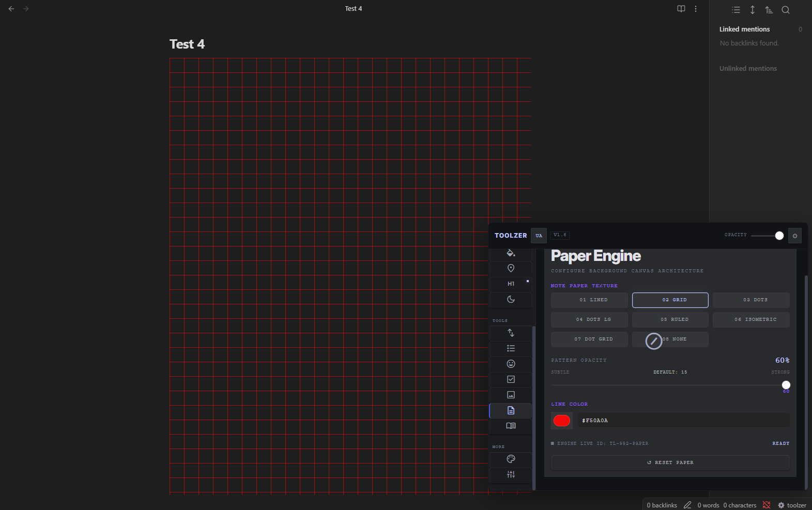Switch to reading view with book icon

pyautogui.click(x=681, y=9)
